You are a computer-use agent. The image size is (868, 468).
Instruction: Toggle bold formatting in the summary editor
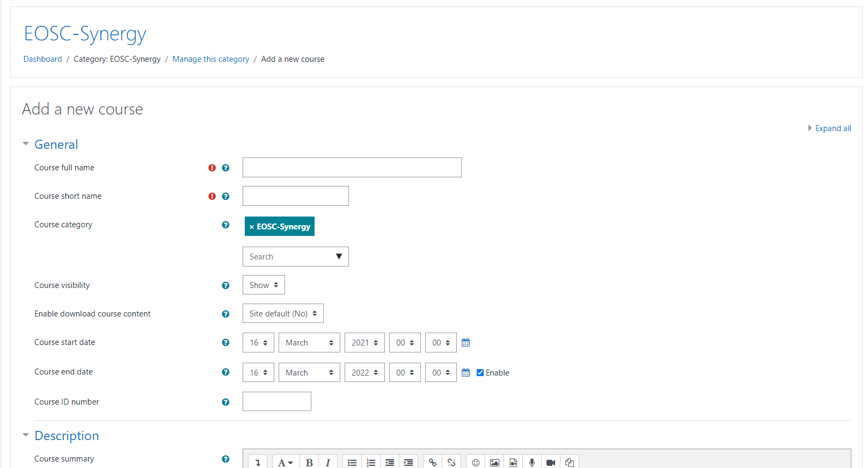coord(309,462)
